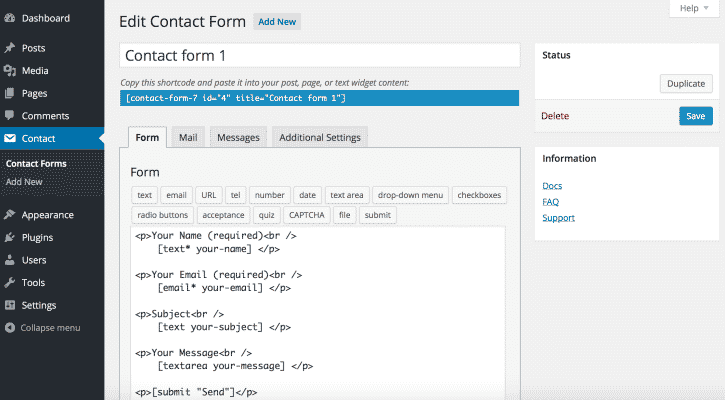Insert a radio buttons tag

[x=162, y=215]
